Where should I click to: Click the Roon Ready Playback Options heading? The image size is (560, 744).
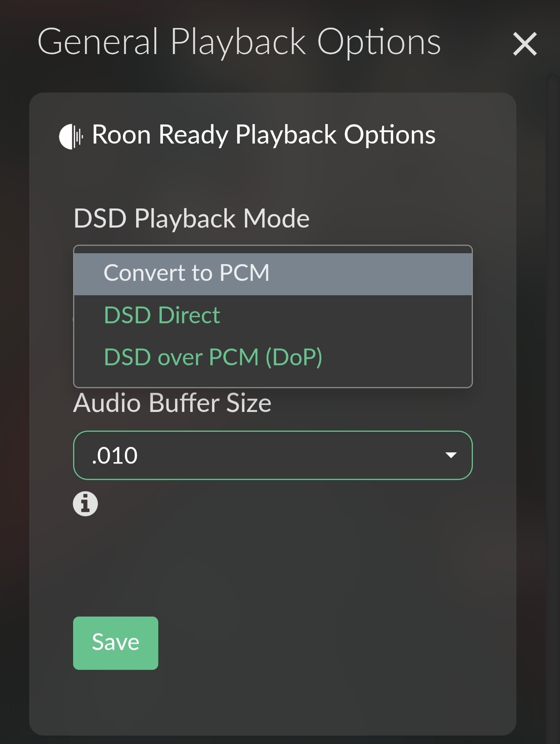[263, 135]
